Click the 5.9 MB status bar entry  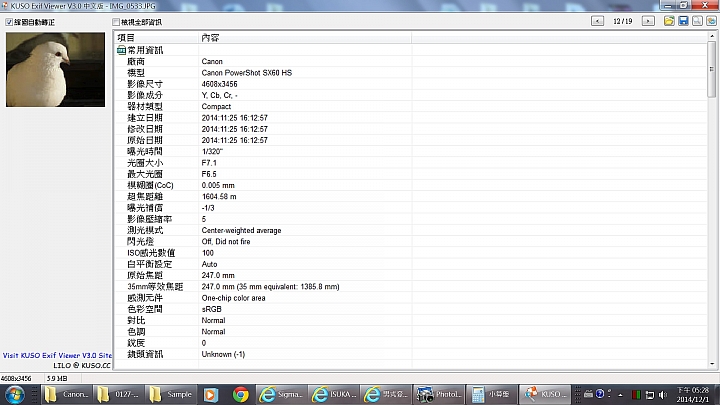point(56,378)
